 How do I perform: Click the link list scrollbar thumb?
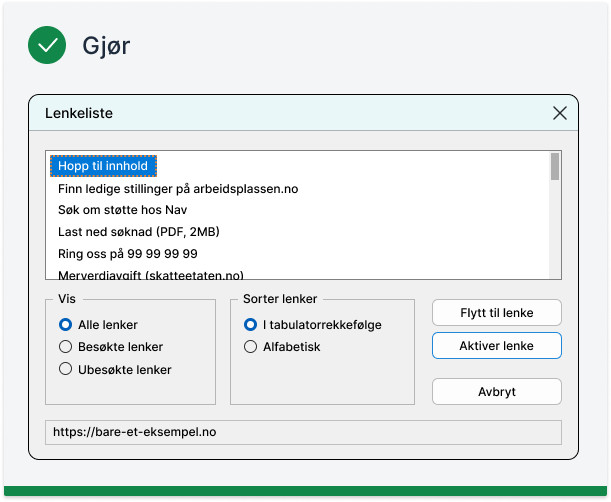pyautogui.click(x=555, y=167)
